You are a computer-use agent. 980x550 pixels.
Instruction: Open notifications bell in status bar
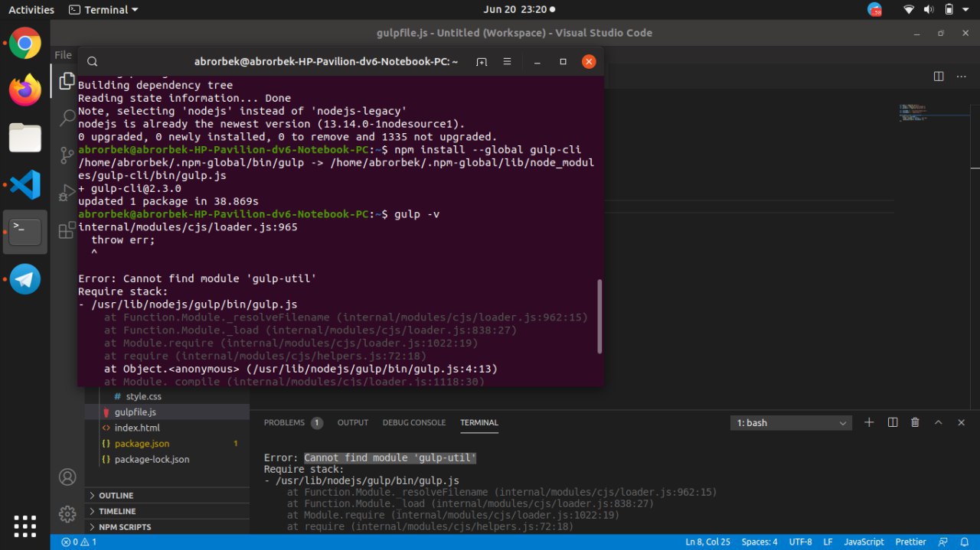965,542
